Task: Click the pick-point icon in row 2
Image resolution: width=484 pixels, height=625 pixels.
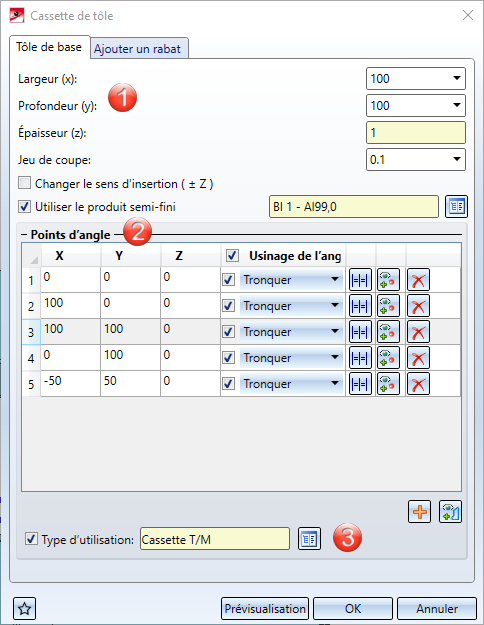Action: coord(388,306)
